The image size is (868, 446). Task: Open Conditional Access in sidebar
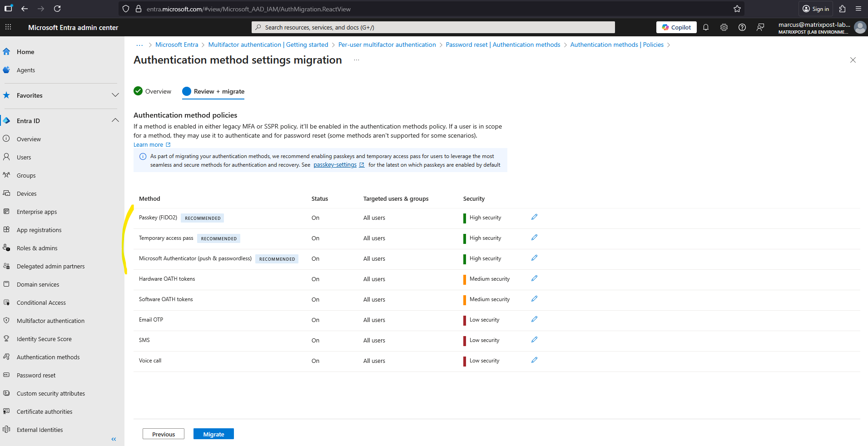[x=41, y=302]
